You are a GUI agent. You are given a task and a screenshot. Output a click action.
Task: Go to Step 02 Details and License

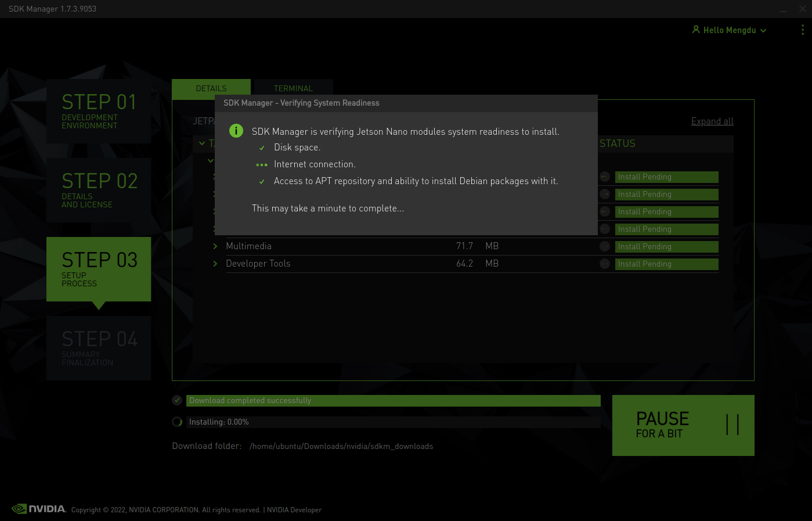pyautogui.click(x=99, y=190)
